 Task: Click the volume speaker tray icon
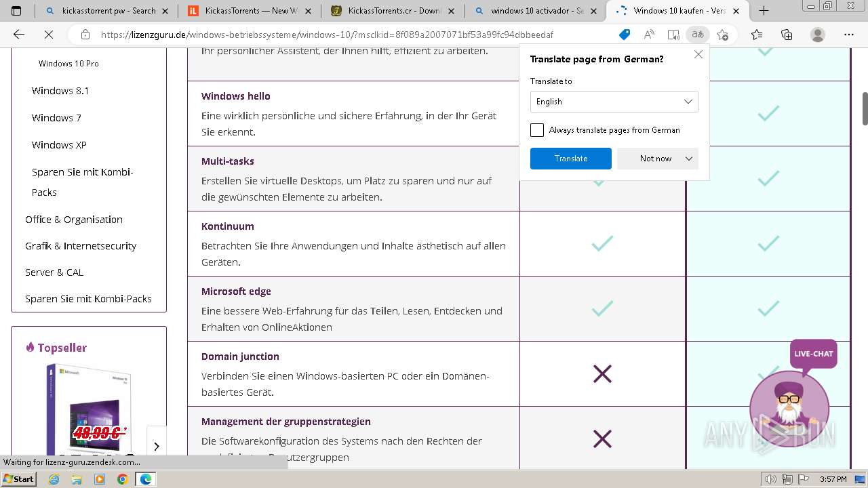[x=771, y=480]
